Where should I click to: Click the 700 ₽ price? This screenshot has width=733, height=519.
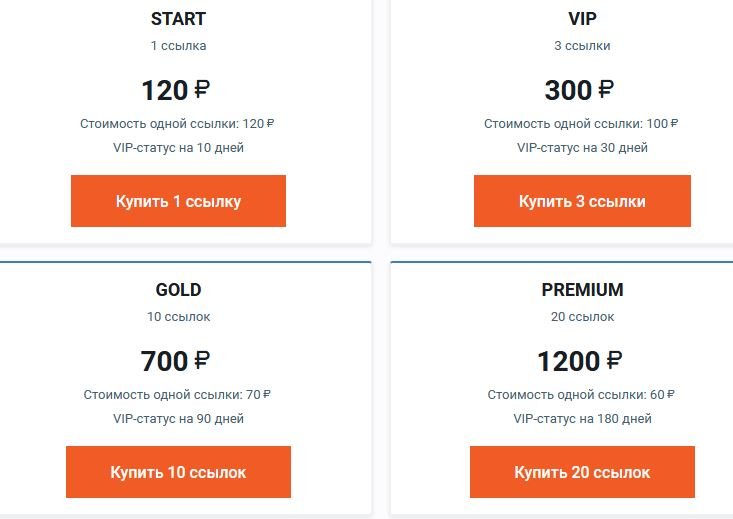tap(175, 361)
